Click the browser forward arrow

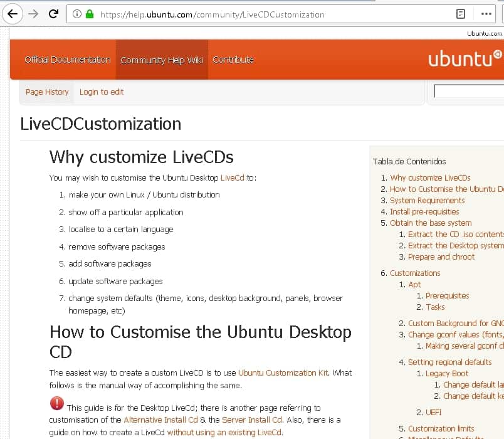coord(33,14)
